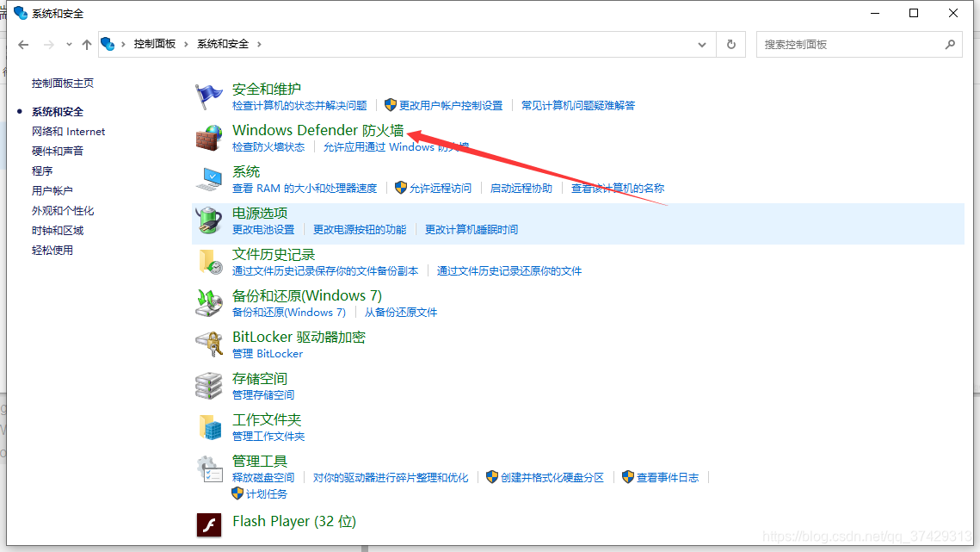Click 更改电源按钮的功能 link
The height and width of the screenshot is (552, 980).
[360, 230]
